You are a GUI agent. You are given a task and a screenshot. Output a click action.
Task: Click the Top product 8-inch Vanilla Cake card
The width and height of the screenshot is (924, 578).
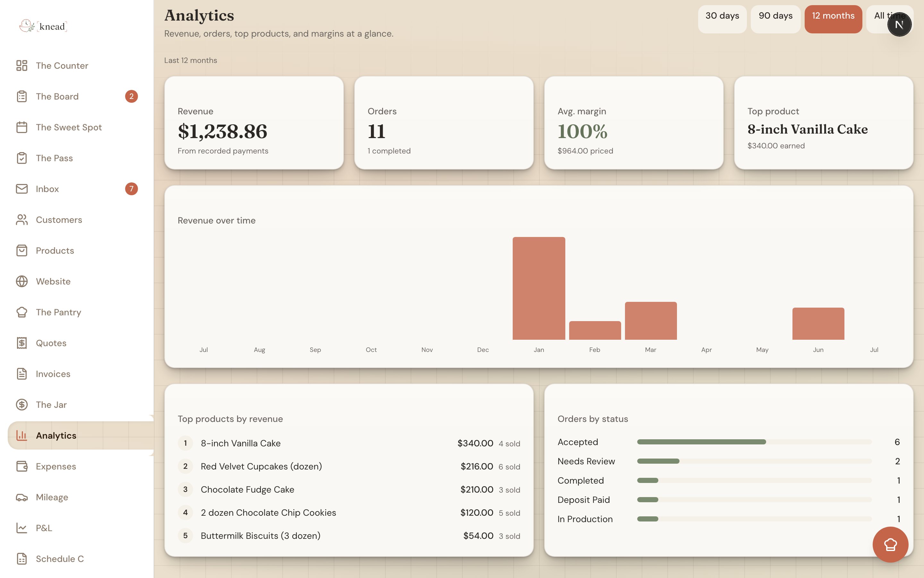824,123
